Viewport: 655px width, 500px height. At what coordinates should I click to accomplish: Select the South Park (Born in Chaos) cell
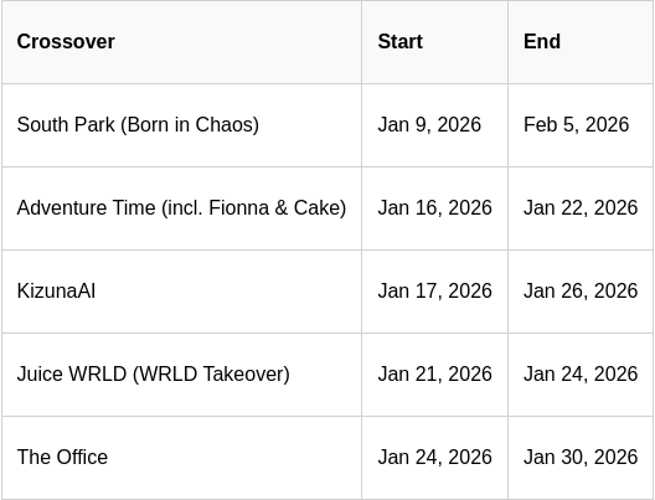[x=138, y=125]
